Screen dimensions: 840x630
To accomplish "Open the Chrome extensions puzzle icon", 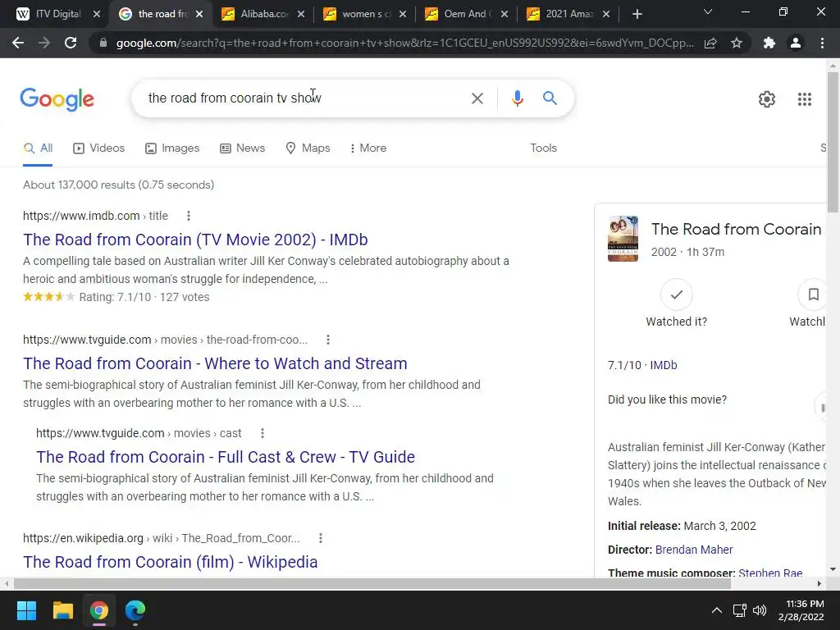I will (x=769, y=43).
